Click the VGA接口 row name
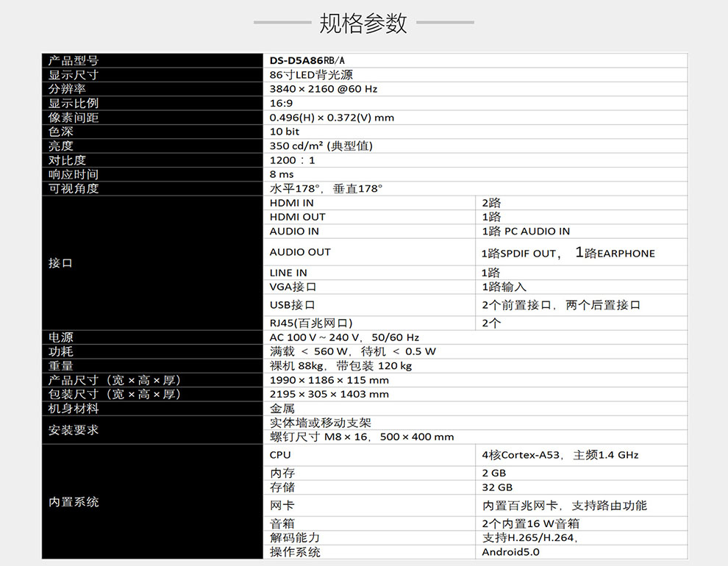This screenshot has width=728, height=566. tap(293, 287)
